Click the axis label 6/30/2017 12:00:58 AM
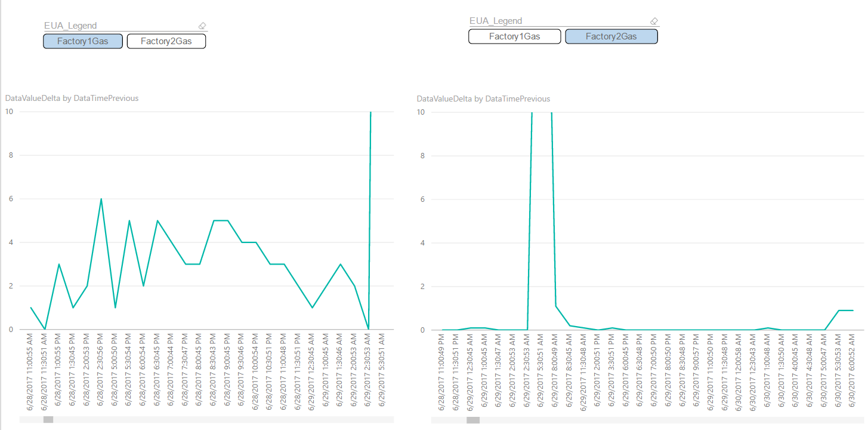868x430 pixels. click(x=739, y=371)
